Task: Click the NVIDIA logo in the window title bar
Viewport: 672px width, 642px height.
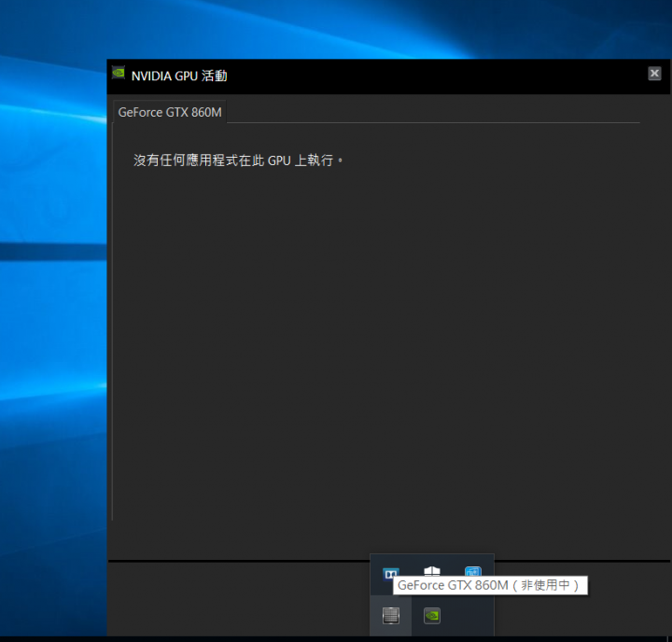Action: tap(119, 74)
